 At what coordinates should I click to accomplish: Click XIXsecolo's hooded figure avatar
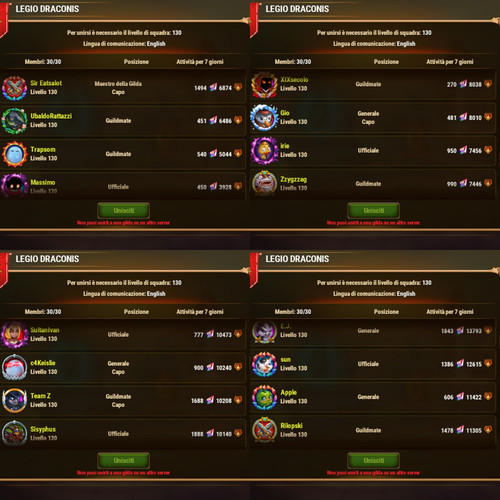264,85
